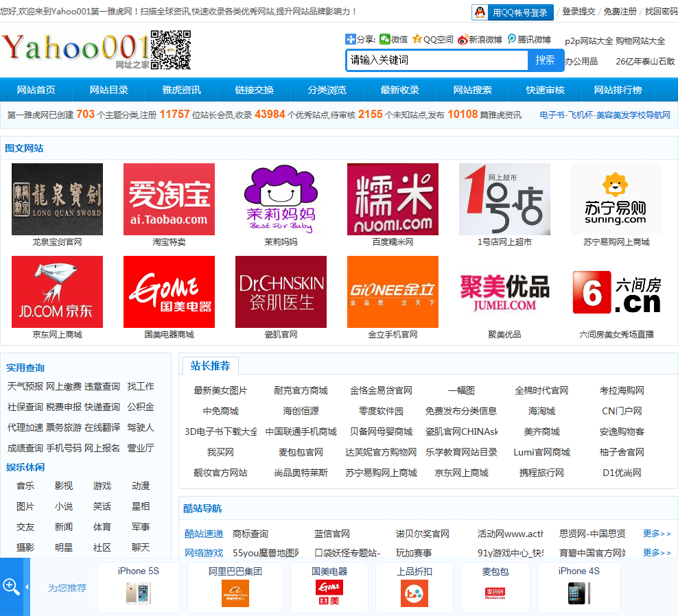Click 更多>> in 网络游戏 row
Image resolution: width=678 pixels, height=616 pixels.
657,553
